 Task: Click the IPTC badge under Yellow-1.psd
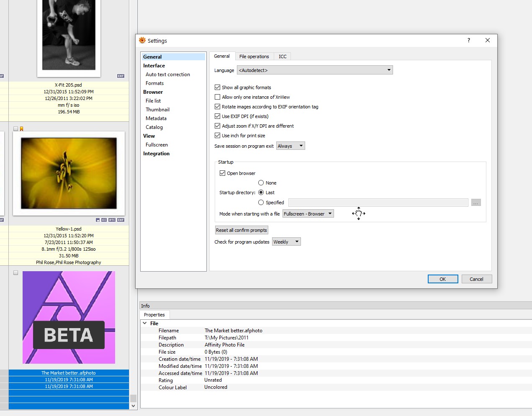(x=112, y=220)
